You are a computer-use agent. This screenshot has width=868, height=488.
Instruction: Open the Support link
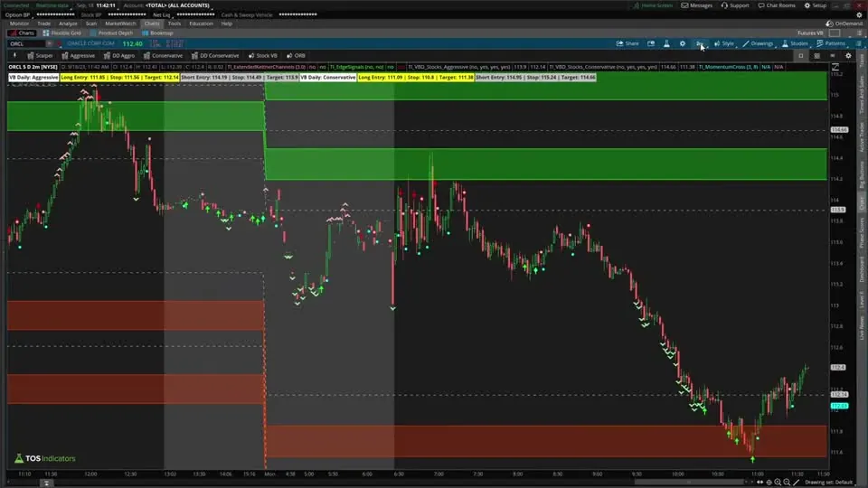[734, 5]
